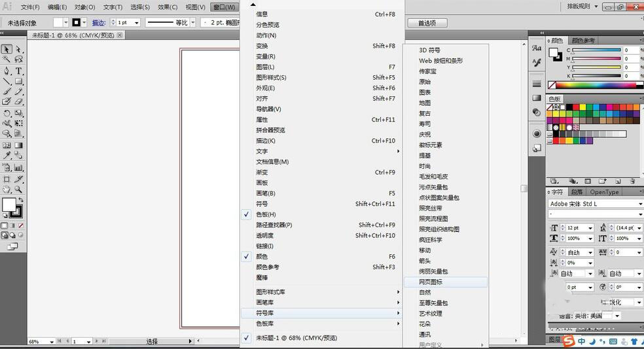Select the Eyedropper tool
The width and height of the screenshot is (644, 349).
(7, 156)
